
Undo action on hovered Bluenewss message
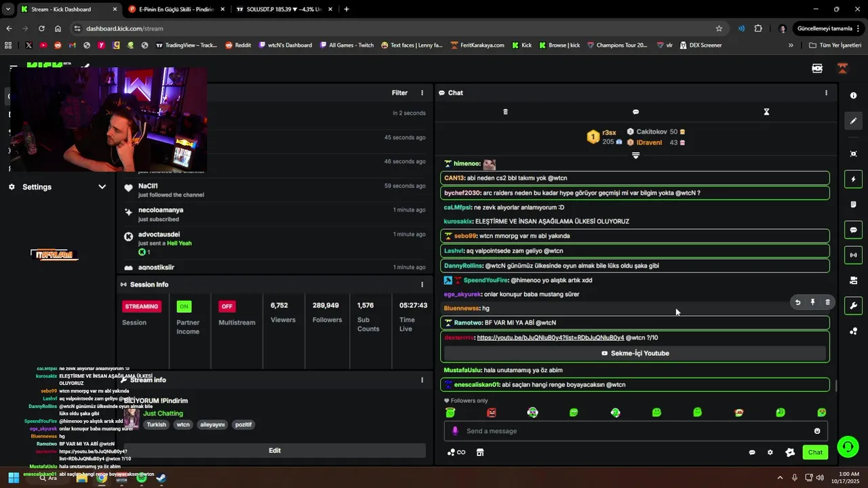click(x=797, y=302)
